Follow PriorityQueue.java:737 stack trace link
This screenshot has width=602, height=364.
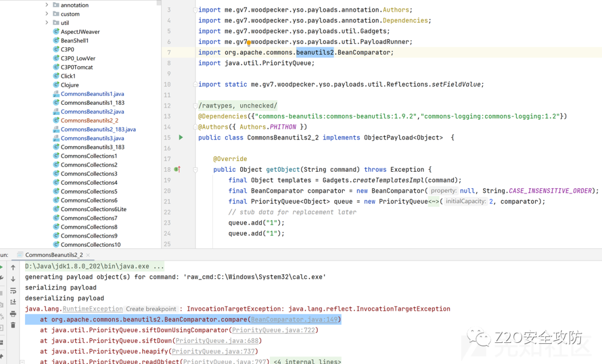213,351
